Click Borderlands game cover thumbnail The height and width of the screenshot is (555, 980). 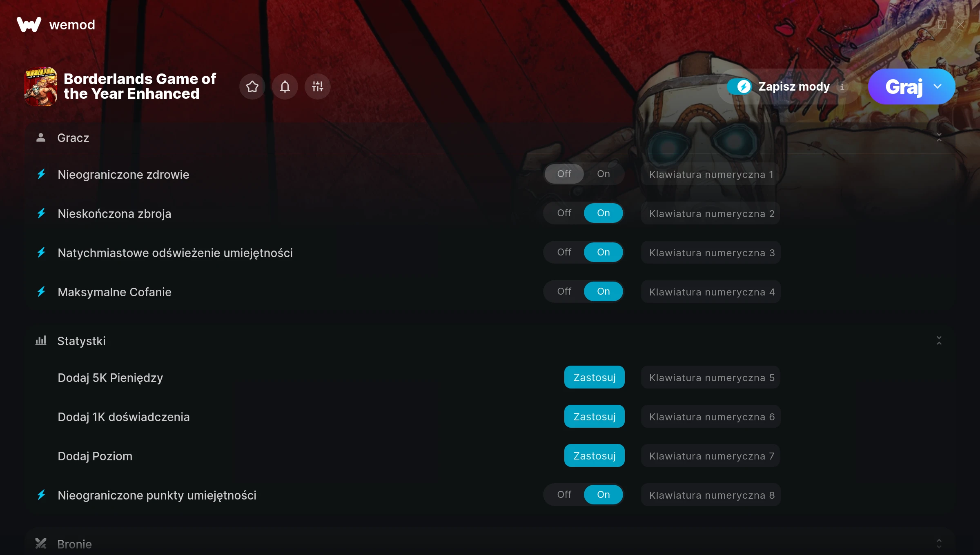click(x=41, y=87)
